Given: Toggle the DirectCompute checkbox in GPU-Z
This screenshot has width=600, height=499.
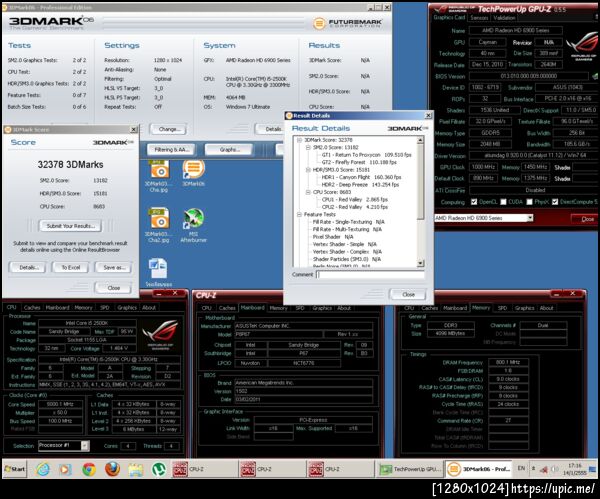Looking at the screenshot, I should [x=555, y=202].
